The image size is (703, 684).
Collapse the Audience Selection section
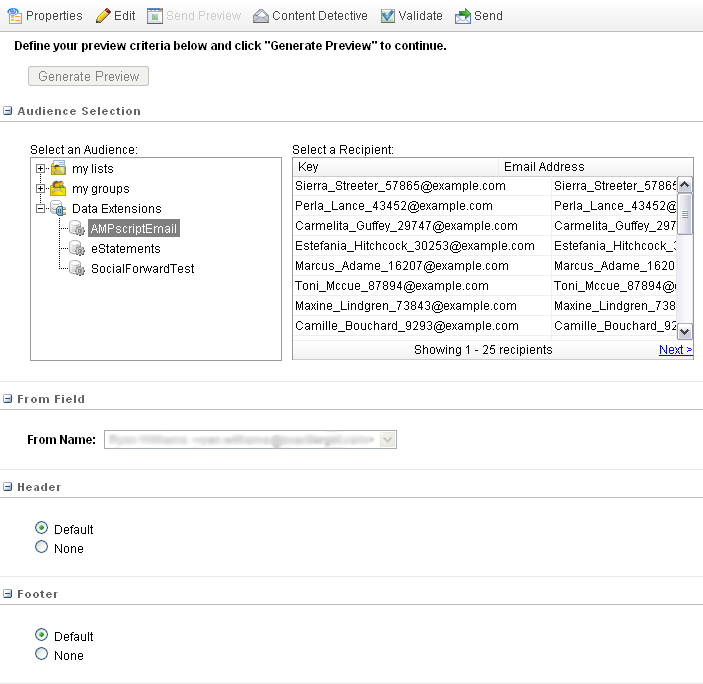(x=8, y=111)
